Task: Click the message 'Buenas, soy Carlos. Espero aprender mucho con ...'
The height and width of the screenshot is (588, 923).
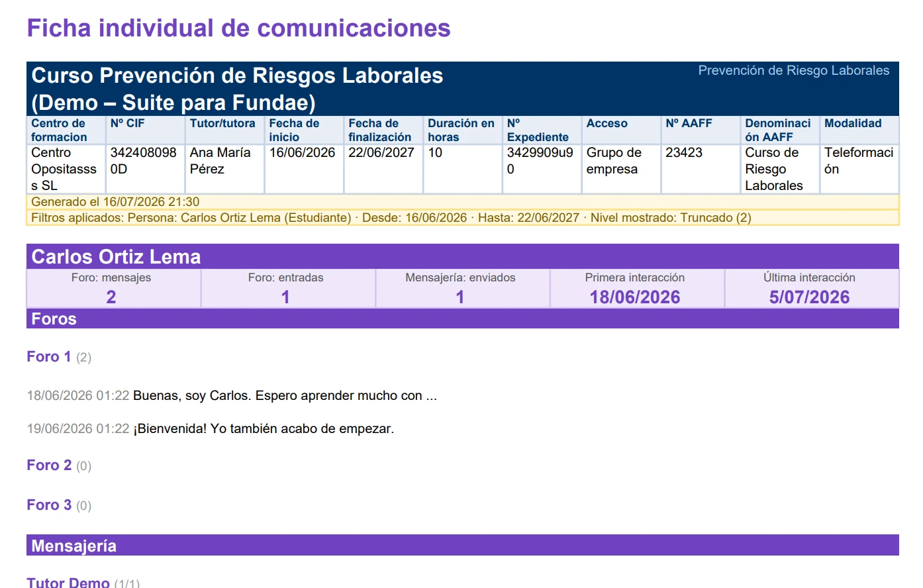Action: 285,395
